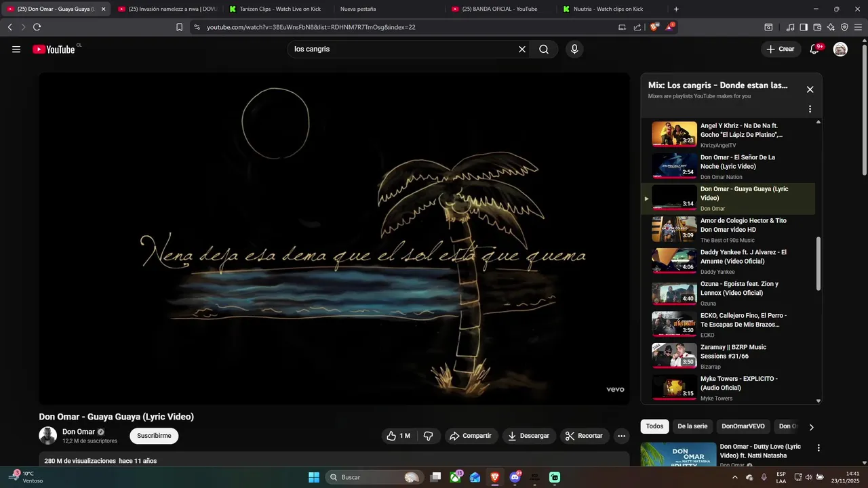Viewport: 868px width, 488px height.
Task: Open the three-dot more actions below the video
Action: (x=621, y=436)
